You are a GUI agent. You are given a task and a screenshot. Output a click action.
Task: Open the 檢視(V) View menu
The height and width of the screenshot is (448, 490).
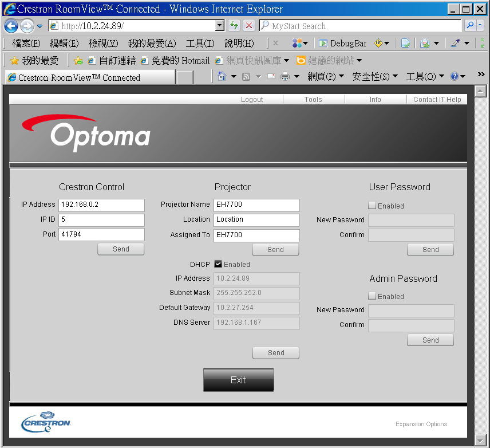tap(104, 43)
